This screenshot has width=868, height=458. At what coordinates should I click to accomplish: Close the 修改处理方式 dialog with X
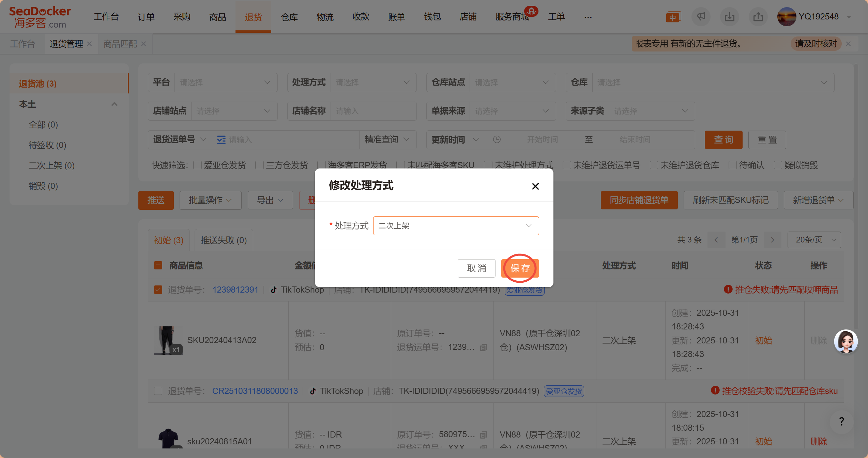[535, 186]
